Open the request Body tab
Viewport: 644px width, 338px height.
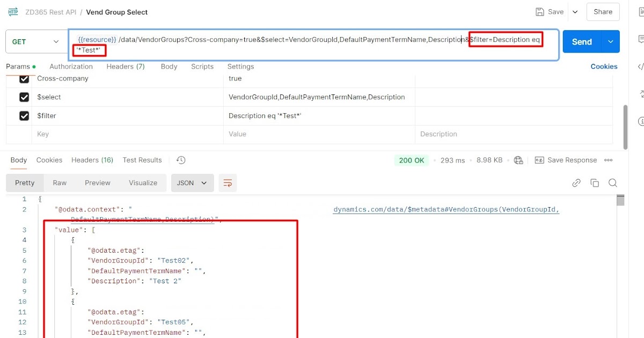click(169, 67)
